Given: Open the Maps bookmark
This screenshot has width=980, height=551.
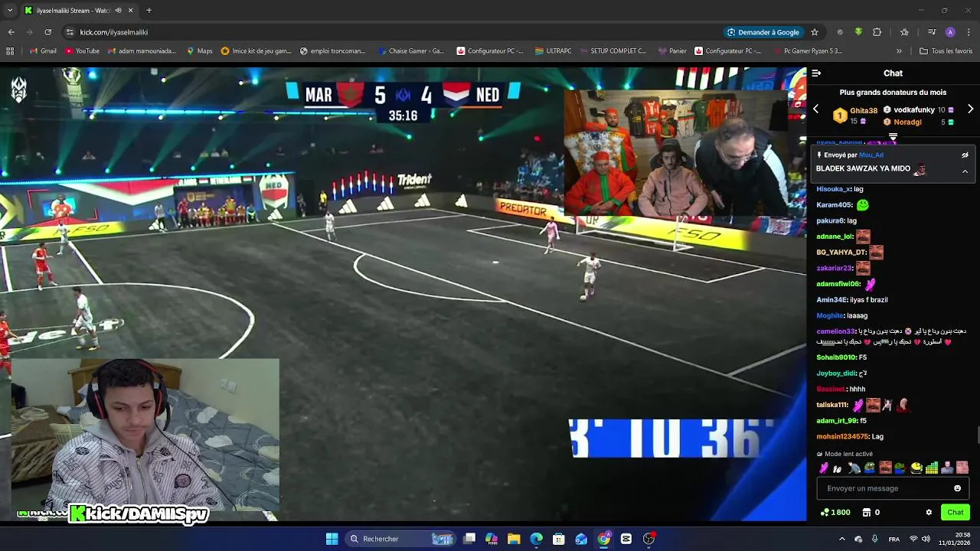Looking at the screenshot, I should (x=200, y=51).
